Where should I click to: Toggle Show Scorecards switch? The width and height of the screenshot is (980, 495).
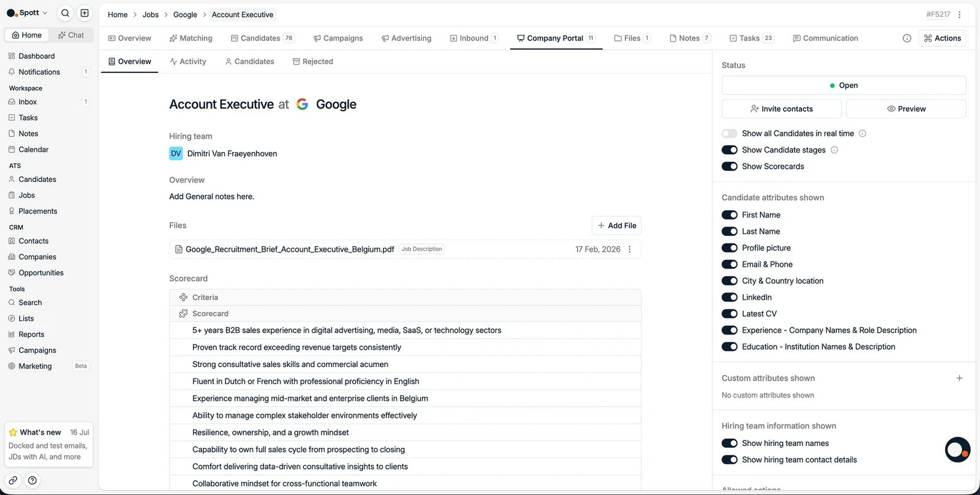pyautogui.click(x=729, y=167)
